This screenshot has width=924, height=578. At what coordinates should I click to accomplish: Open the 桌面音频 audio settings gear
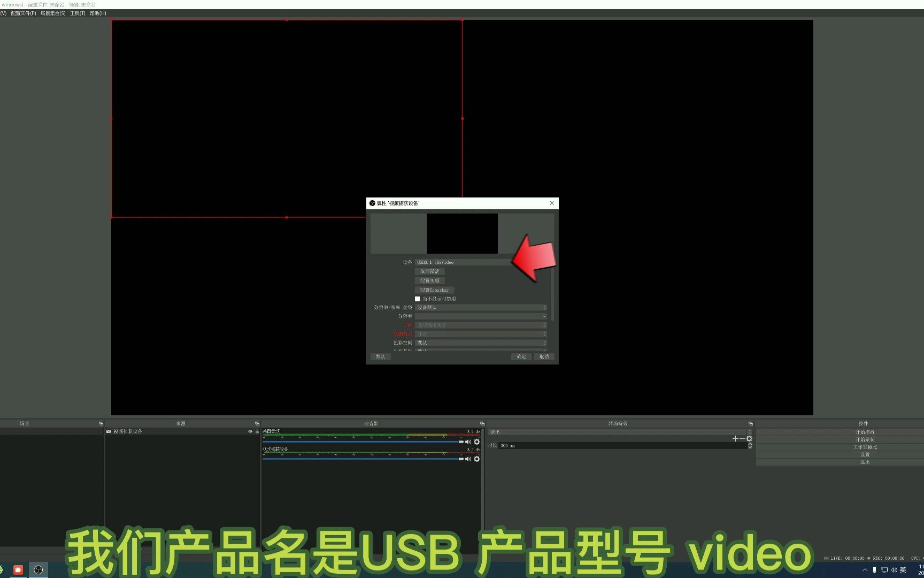click(476, 442)
